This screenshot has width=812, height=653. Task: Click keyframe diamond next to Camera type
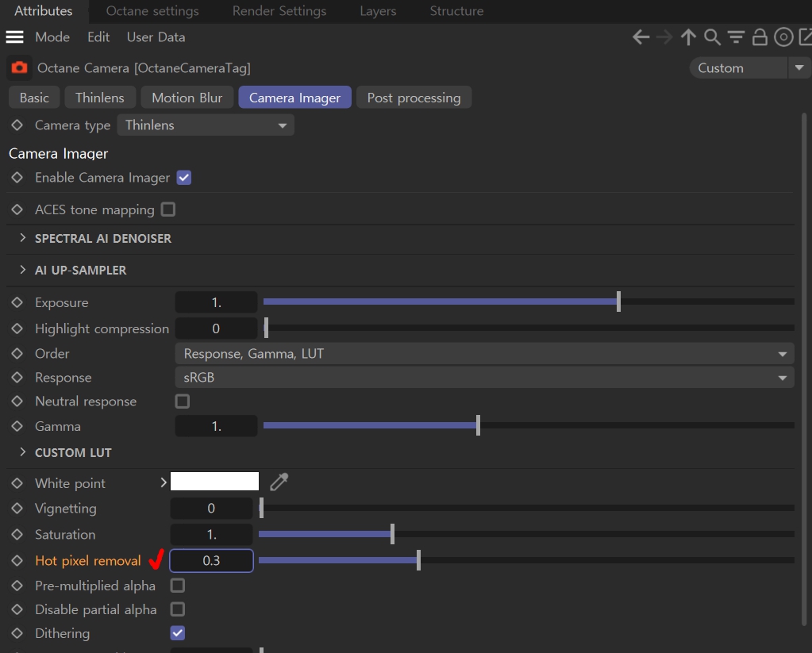point(17,125)
